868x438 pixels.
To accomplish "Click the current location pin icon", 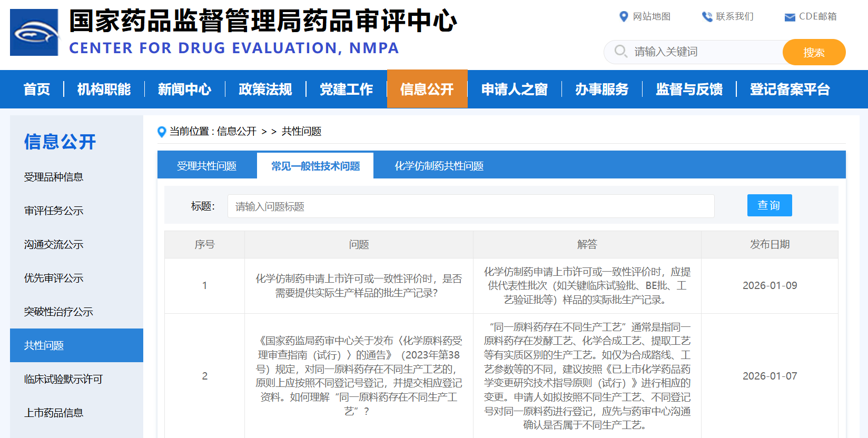I will 162,132.
